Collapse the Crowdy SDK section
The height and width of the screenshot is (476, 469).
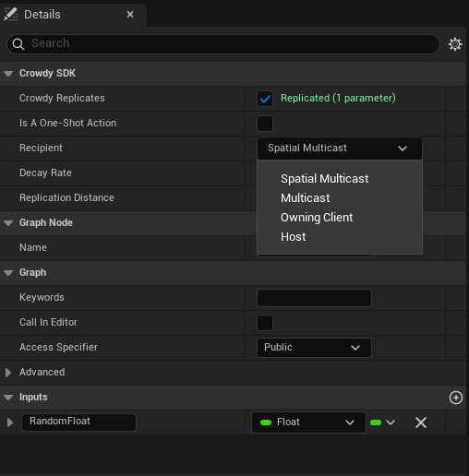tap(8, 74)
